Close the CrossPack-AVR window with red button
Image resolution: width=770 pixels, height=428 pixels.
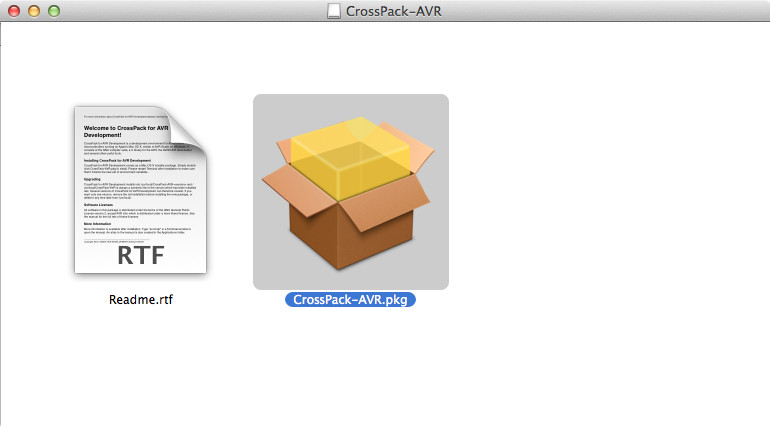coord(14,11)
